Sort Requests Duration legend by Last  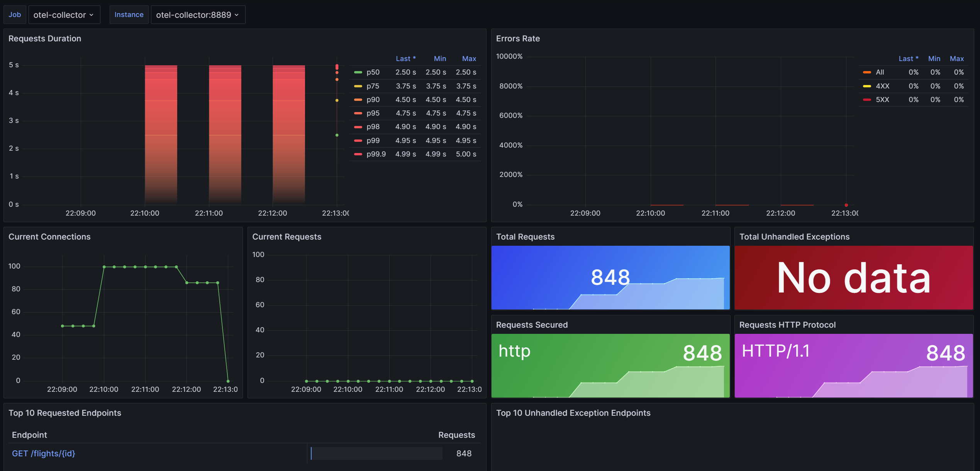coord(405,59)
